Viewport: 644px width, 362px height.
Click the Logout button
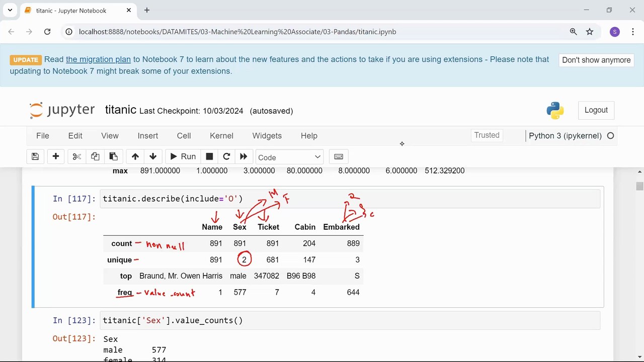pos(596,110)
